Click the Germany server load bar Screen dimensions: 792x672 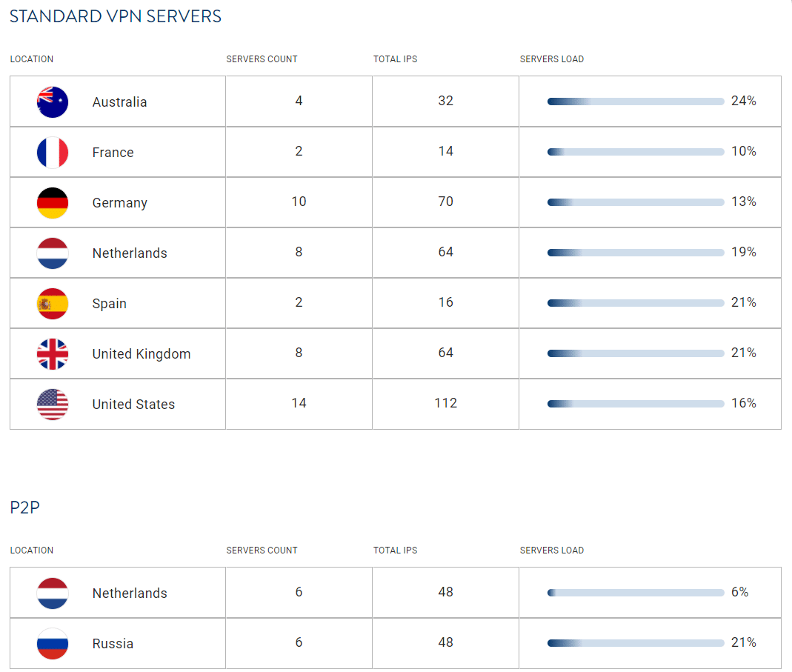636,202
